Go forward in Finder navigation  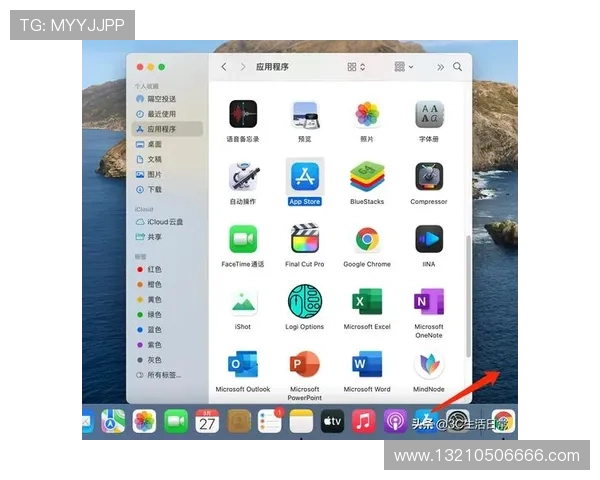[243, 67]
